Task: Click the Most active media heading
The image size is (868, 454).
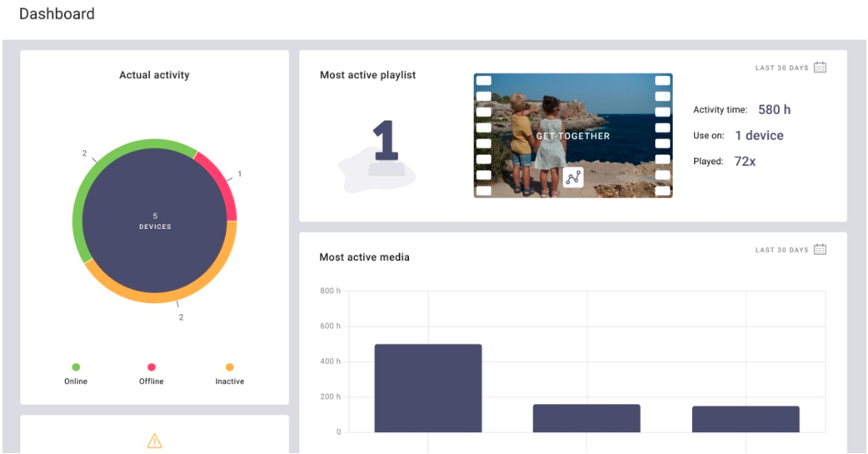Action: tap(364, 257)
